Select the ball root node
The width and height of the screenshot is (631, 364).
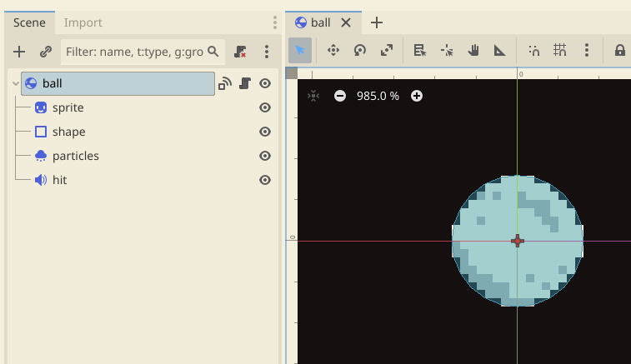tap(118, 83)
